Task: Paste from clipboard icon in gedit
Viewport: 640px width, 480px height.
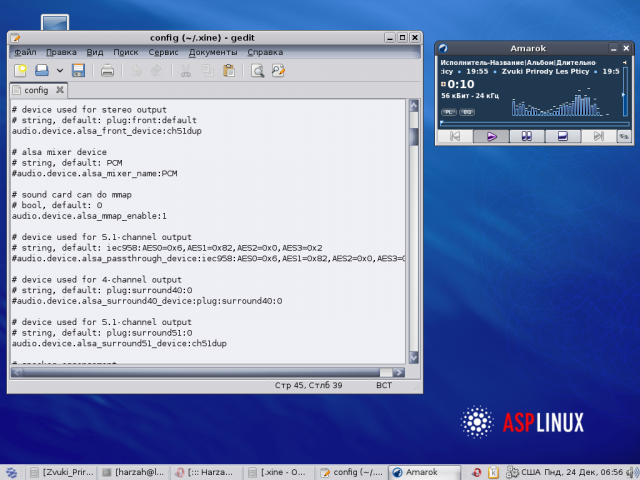Action: click(229, 71)
